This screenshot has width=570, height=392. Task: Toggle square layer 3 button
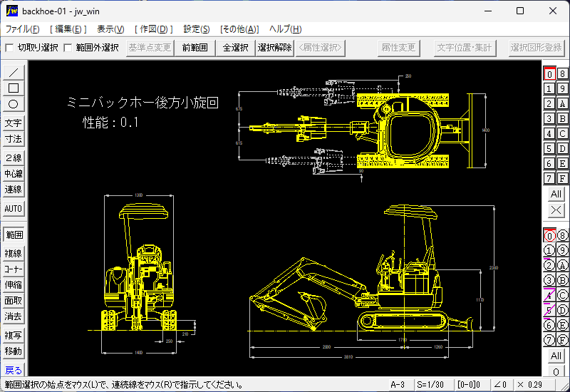[x=549, y=119]
